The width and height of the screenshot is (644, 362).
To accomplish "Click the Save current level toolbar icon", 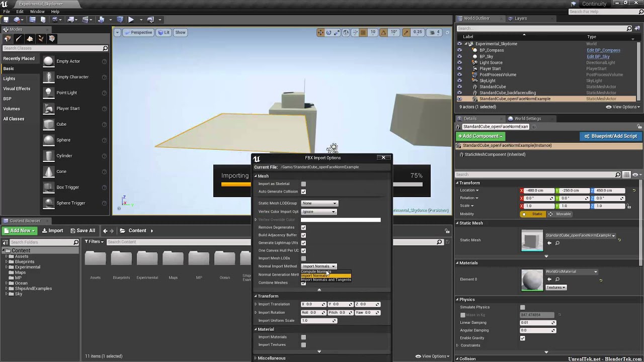I will [6, 20].
